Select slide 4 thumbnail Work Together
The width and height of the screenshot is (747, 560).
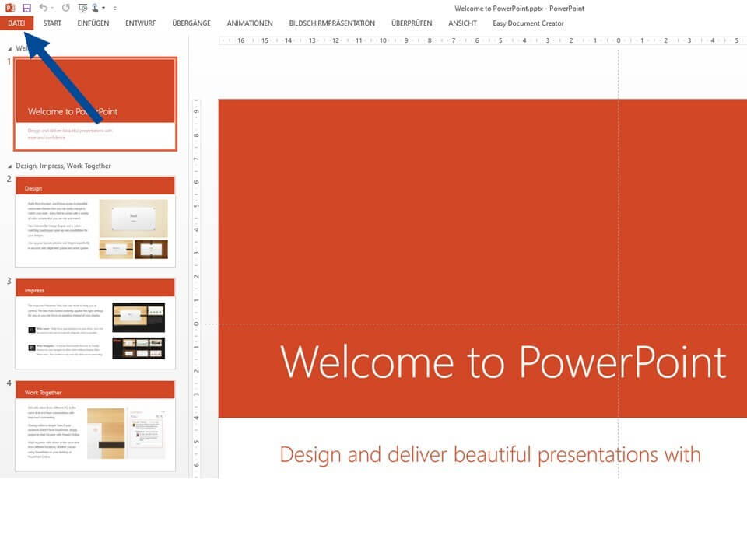click(x=95, y=425)
